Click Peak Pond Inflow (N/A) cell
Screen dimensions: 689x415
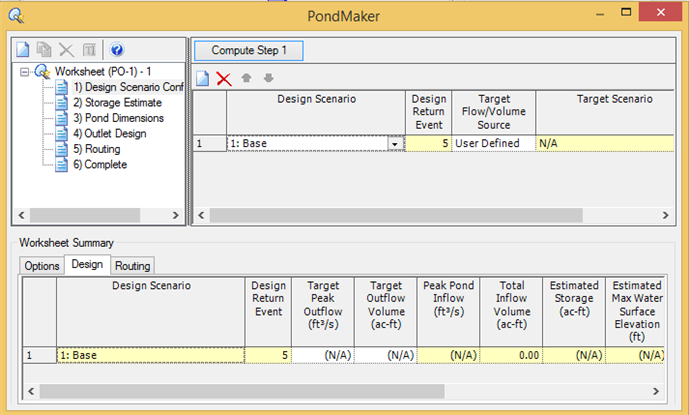(x=448, y=355)
